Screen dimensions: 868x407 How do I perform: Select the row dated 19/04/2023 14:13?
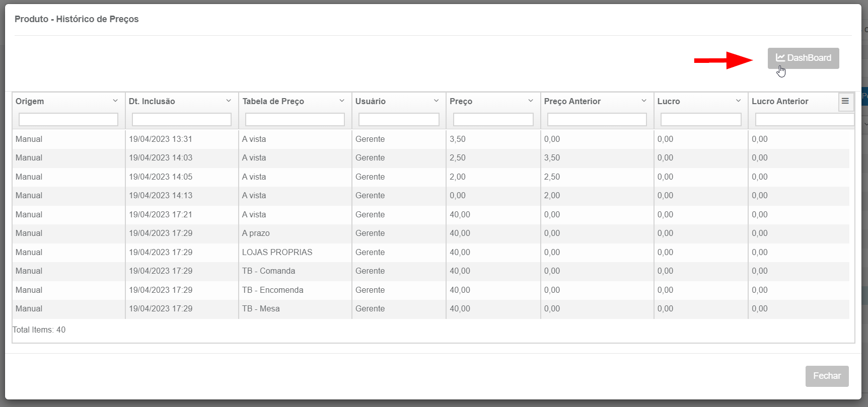[430, 196]
